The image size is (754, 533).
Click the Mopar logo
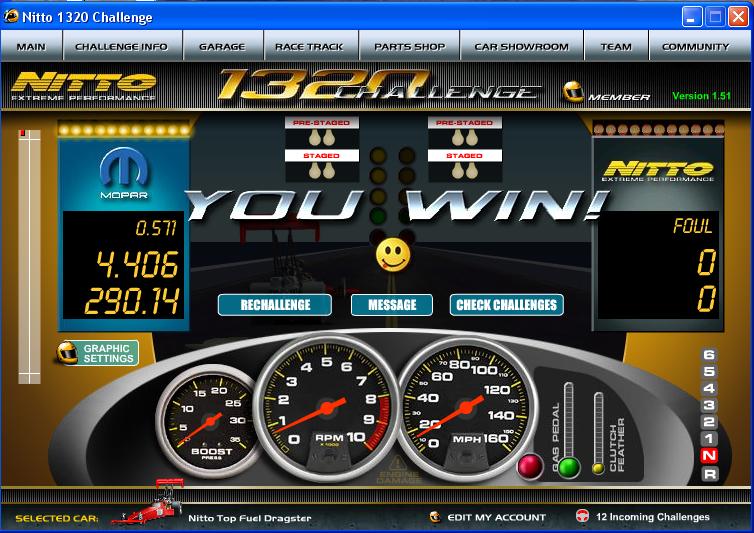click(124, 174)
